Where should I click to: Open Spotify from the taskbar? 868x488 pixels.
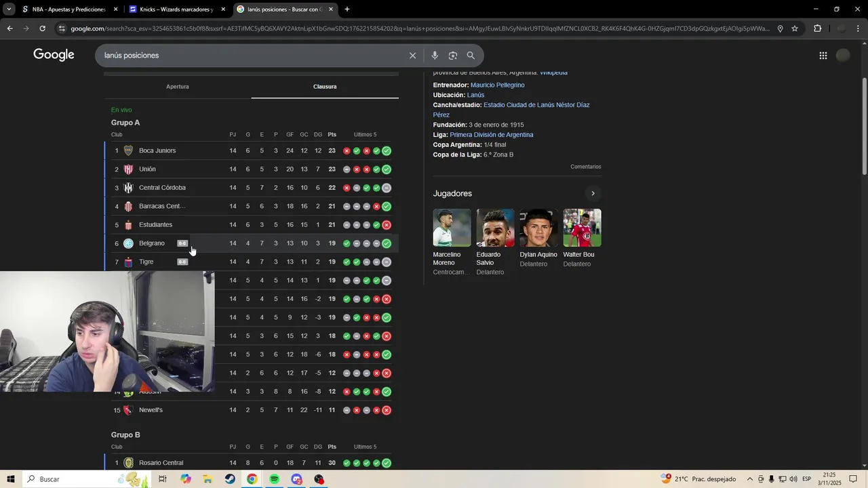click(x=274, y=479)
